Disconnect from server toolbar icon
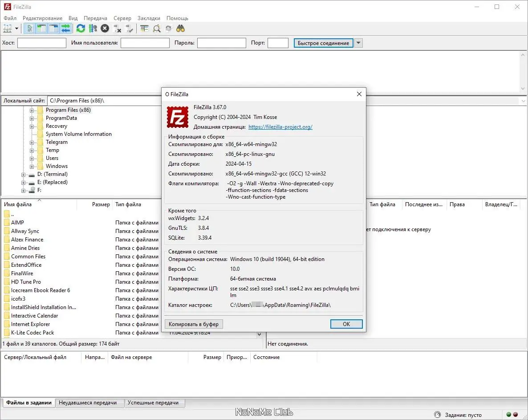 (117, 29)
